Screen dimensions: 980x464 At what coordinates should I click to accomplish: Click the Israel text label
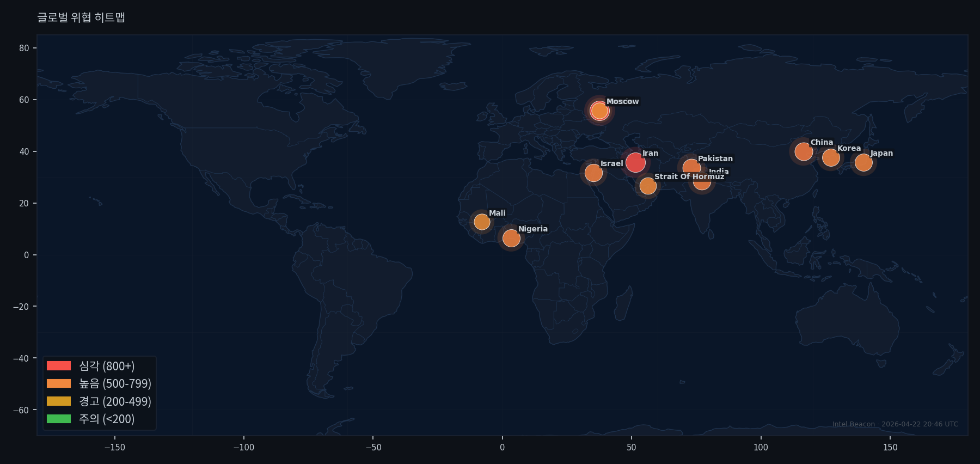coord(611,163)
